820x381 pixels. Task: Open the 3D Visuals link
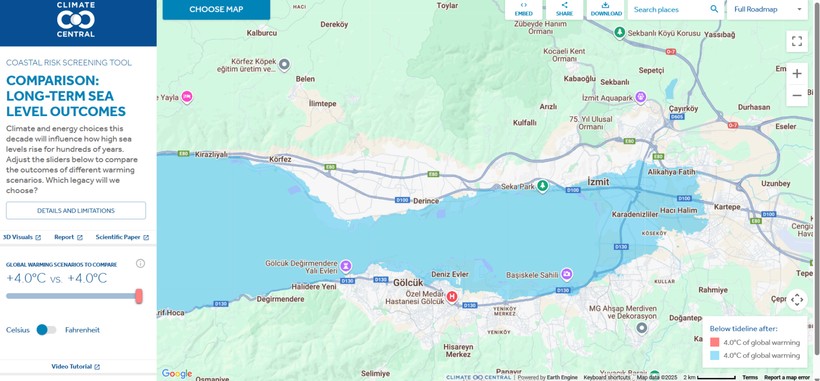[22, 237]
